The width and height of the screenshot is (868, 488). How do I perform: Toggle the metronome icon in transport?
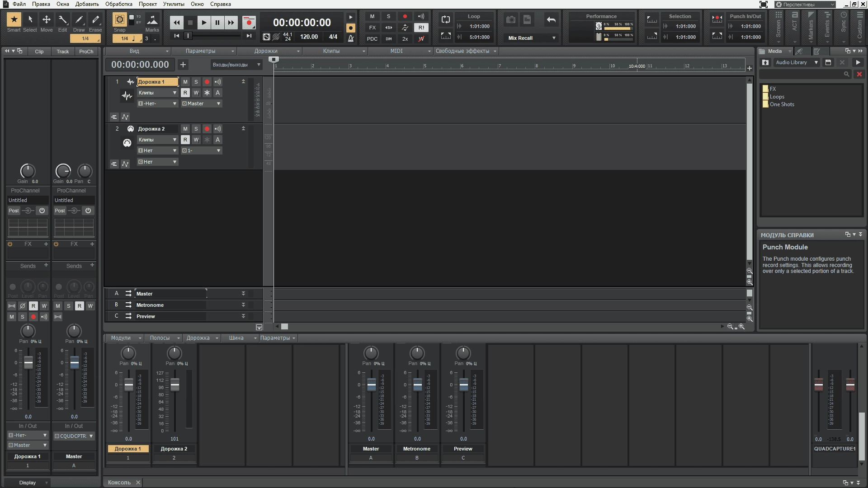[351, 38]
